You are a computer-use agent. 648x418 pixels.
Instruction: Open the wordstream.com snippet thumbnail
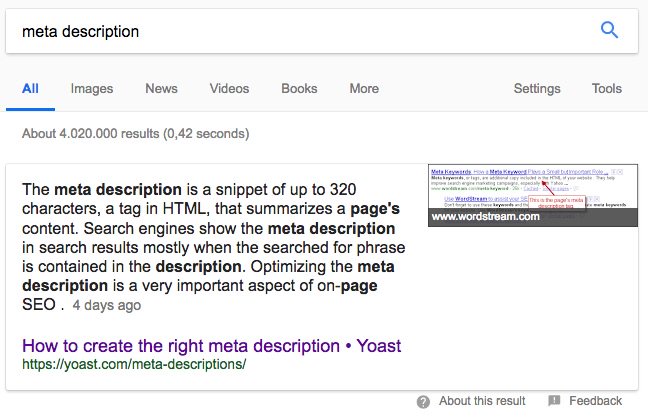pyautogui.click(x=533, y=195)
